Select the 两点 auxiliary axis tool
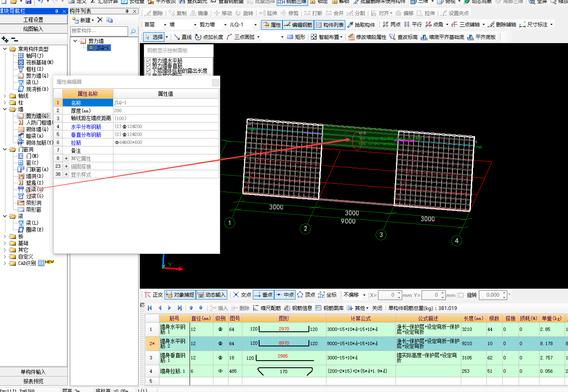Screen dimensions: 568x392 coord(391,25)
